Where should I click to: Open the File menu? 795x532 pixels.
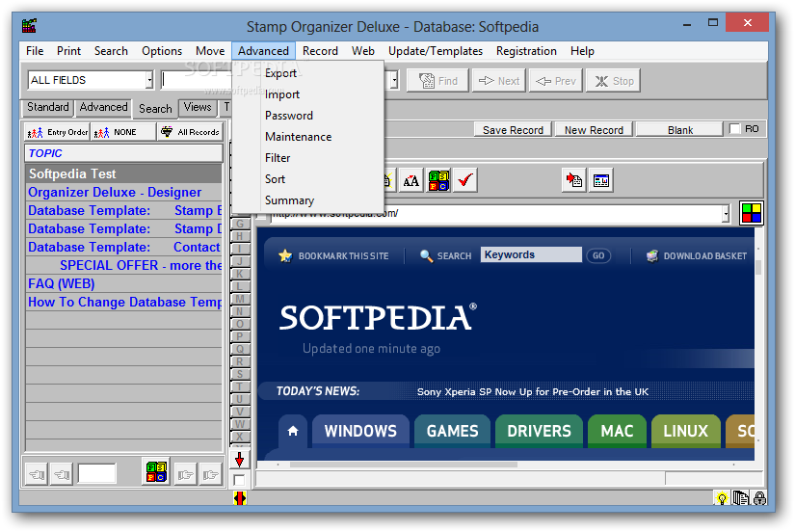[x=35, y=51]
